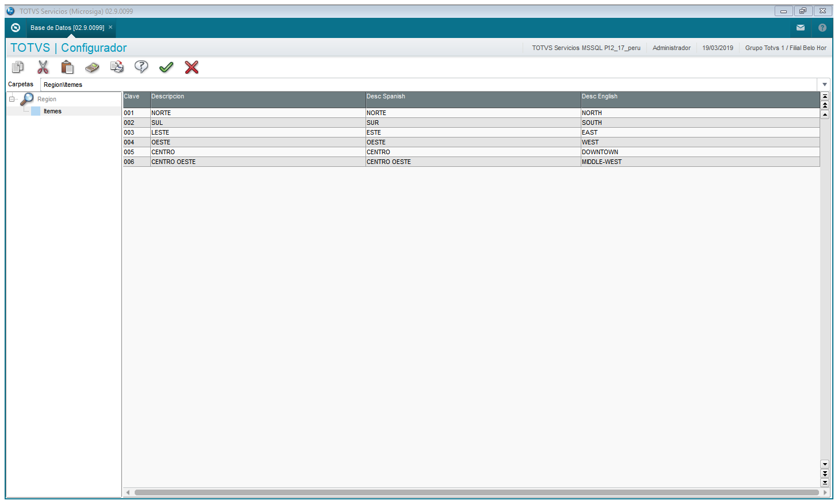Click the Carpetas label
The image size is (838, 504).
(21, 84)
